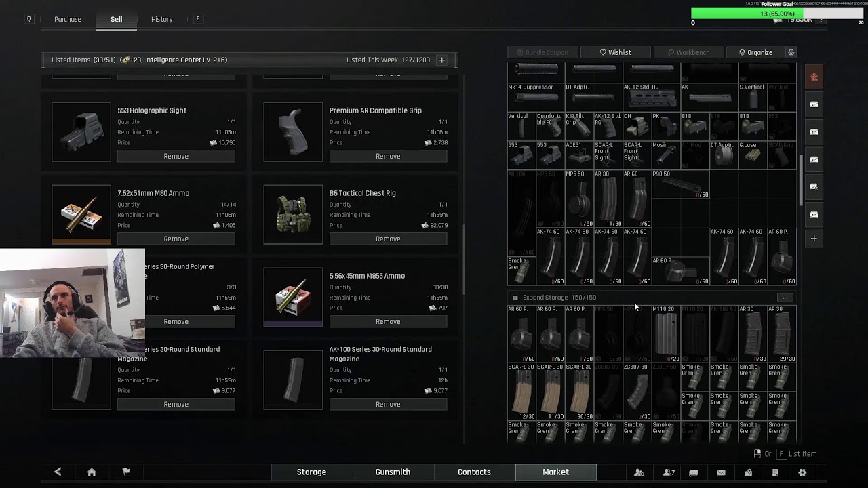
Task: Open the Storage tab in the bottom bar
Action: tap(311, 472)
